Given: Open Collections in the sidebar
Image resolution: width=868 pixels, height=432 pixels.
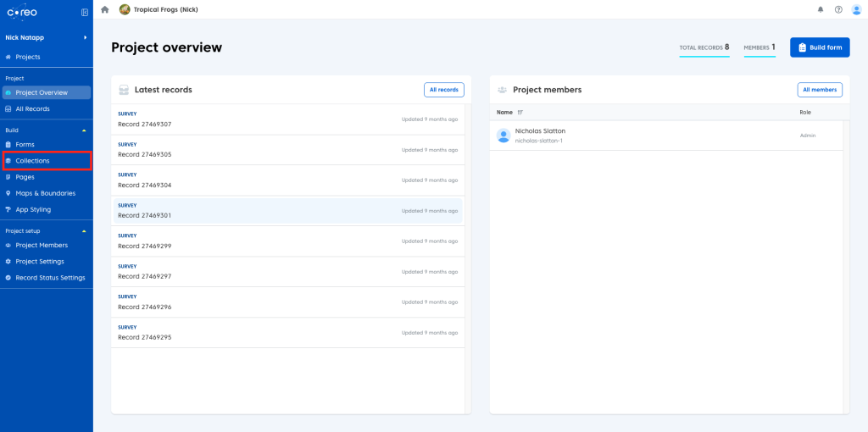Looking at the screenshot, I should [32, 161].
